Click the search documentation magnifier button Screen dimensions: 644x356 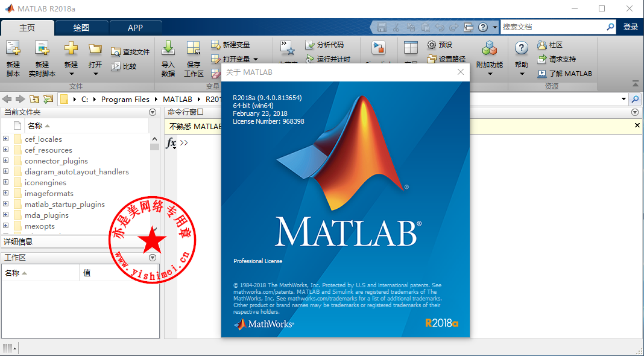pos(611,27)
